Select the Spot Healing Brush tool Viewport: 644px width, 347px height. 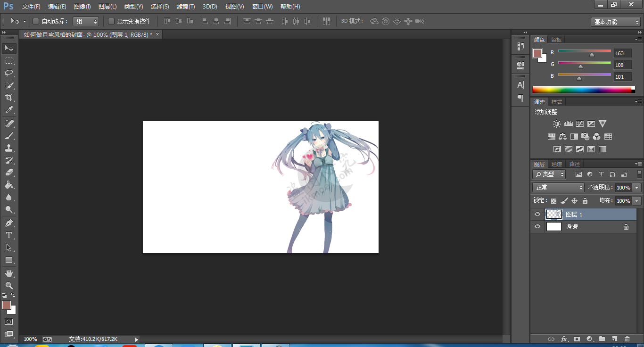click(x=9, y=123)
